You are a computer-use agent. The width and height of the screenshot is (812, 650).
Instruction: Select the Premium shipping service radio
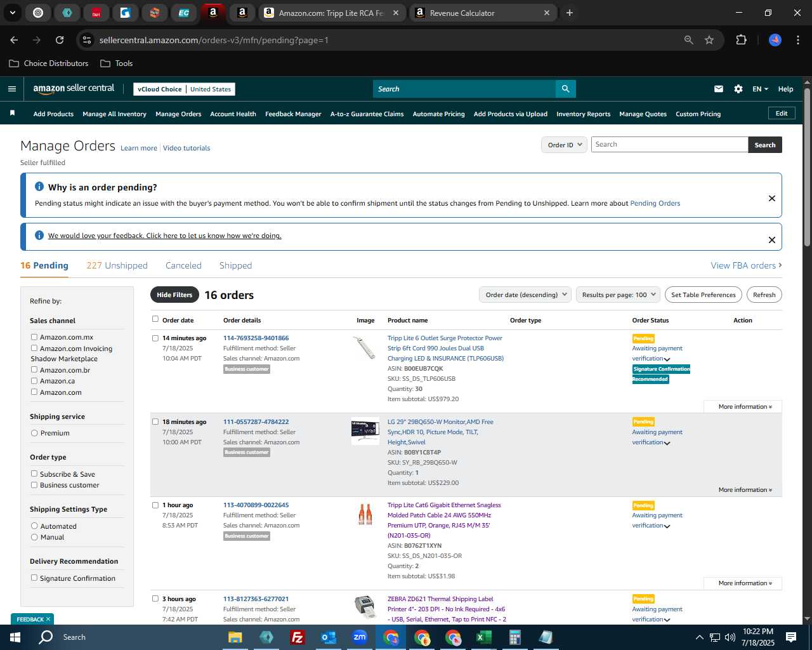coord(34,433)
